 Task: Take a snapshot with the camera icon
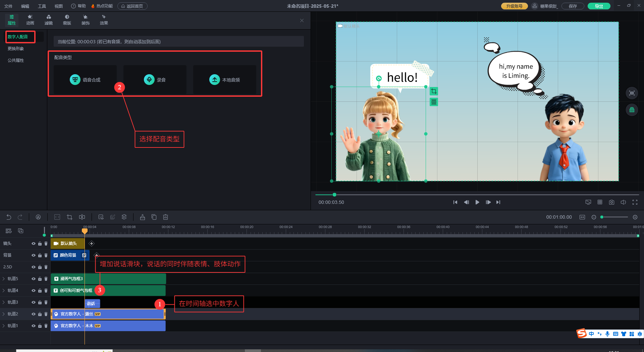[611, 202]
